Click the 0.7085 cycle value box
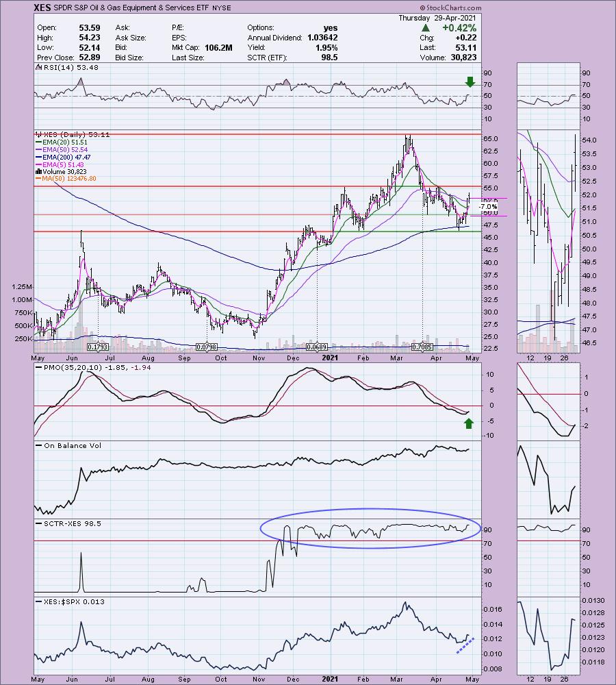Screen dimensions: 616x685 [422, 347]
